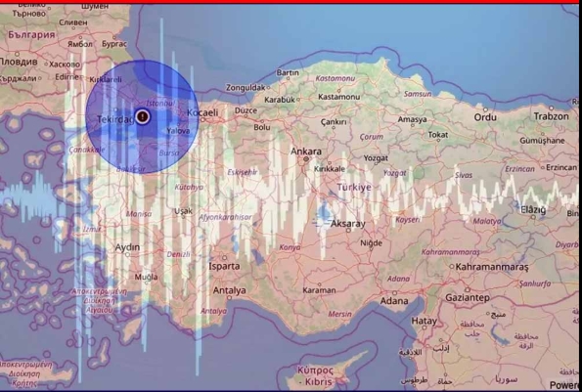Click the Trabzon city label
Screen dimensions: 582x392
click(552, 116)
